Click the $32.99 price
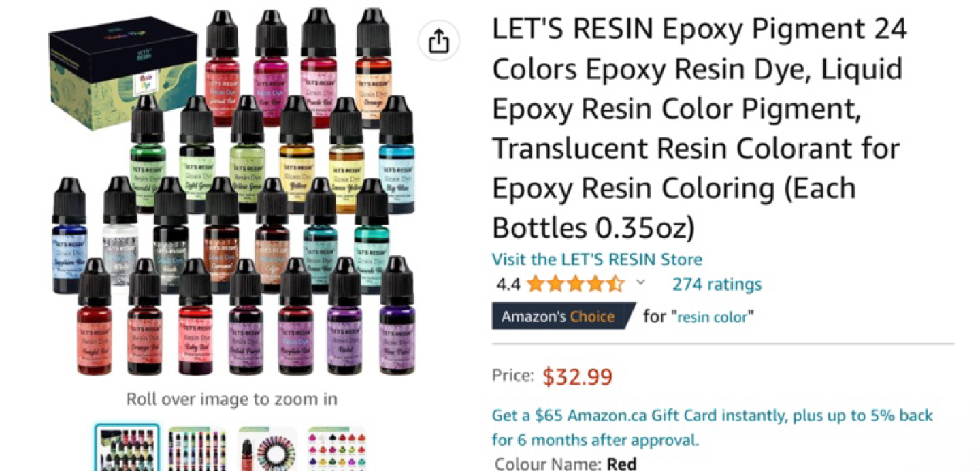Image resolution: width=980 pixels, height=471 pixels. click(x=578, y=376)
